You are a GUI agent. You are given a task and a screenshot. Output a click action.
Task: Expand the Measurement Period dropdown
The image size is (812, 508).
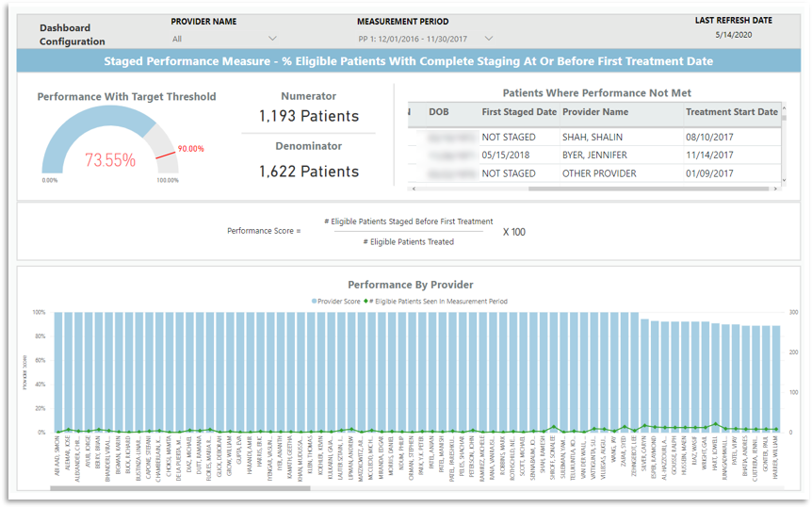pyautogui.click(x=488, y=39)
